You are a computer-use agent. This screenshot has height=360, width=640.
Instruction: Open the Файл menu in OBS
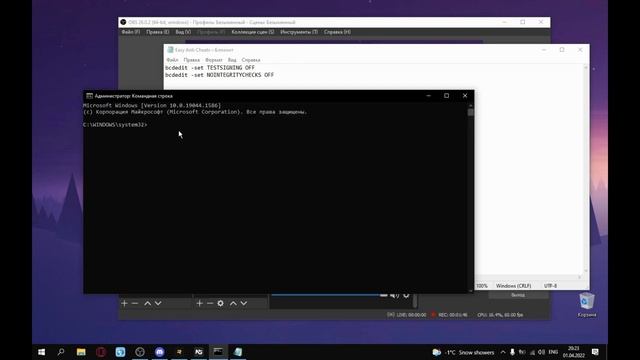131,32
